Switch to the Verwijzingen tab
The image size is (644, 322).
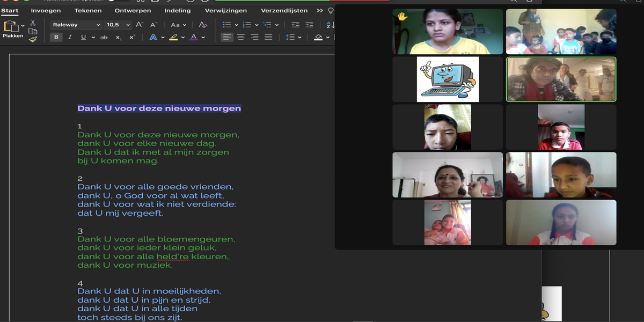pyautogui.click(x=226, y=10)
